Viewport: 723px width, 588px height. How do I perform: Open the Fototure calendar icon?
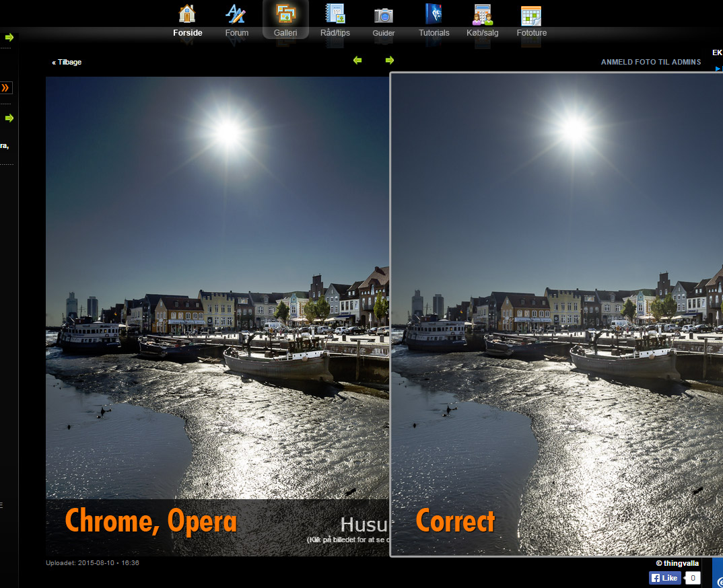tap(531, 15)
